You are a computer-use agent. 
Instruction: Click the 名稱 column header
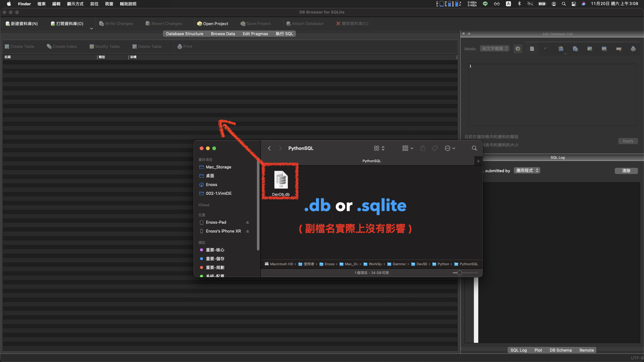point(50,57)
